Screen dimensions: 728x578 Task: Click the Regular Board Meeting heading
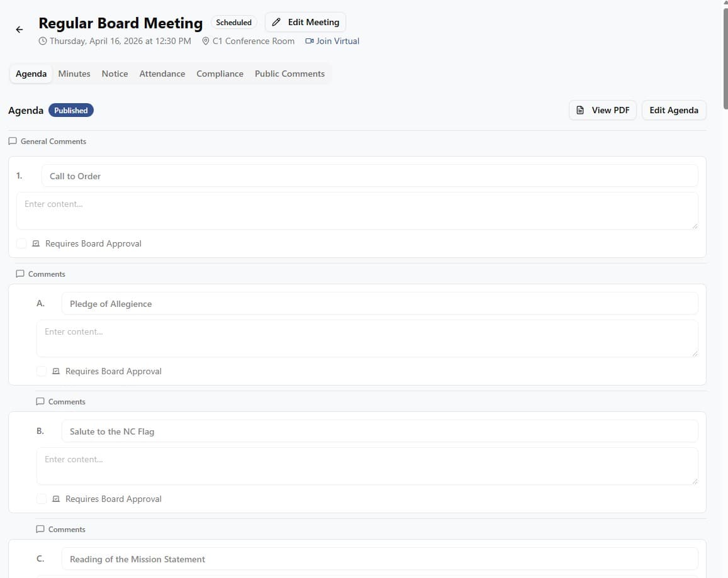[x=121, y=23]
